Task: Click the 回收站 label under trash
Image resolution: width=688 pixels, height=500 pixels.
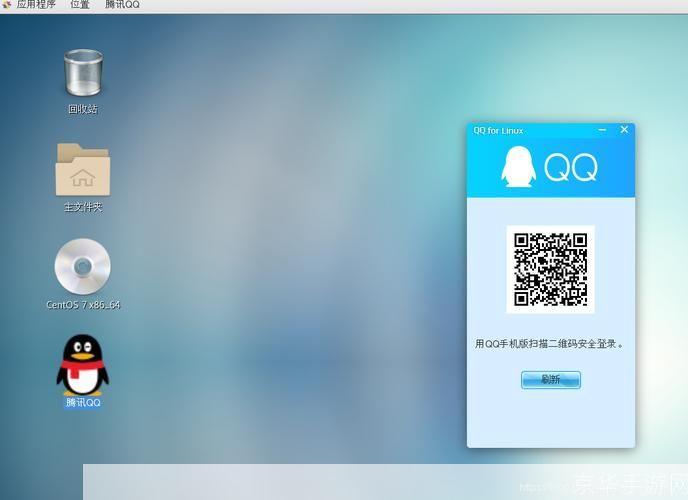Action: tap(83, 109)
